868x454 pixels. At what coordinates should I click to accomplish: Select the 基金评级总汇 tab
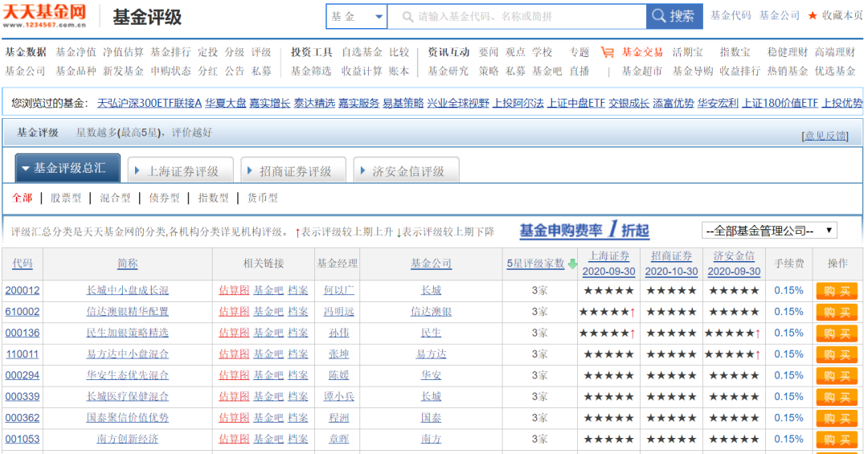[68, 168]
